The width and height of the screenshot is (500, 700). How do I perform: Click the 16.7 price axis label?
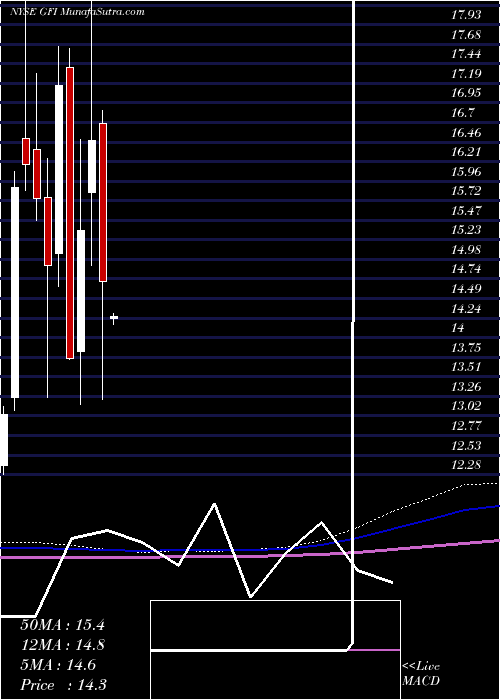(463, 112)
